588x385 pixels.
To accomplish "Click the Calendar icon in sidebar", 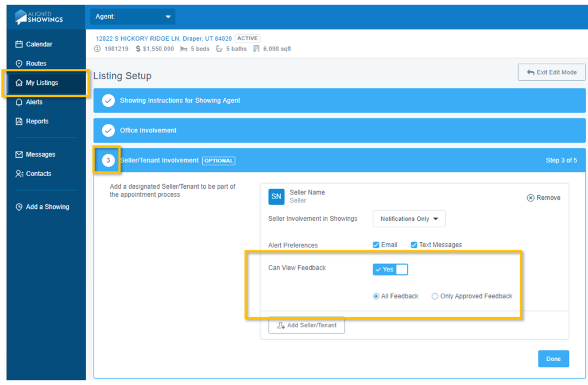I will click(19, 44).
